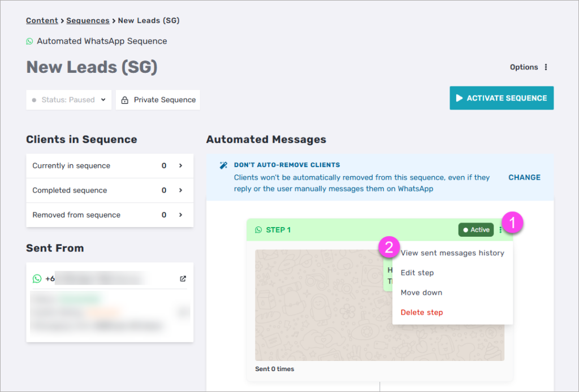The height and width of the screenshot is (392, 579).
Task: Go to Sequences in the breadcrumb
Action: pyautogui.click(x=88, y=21)
